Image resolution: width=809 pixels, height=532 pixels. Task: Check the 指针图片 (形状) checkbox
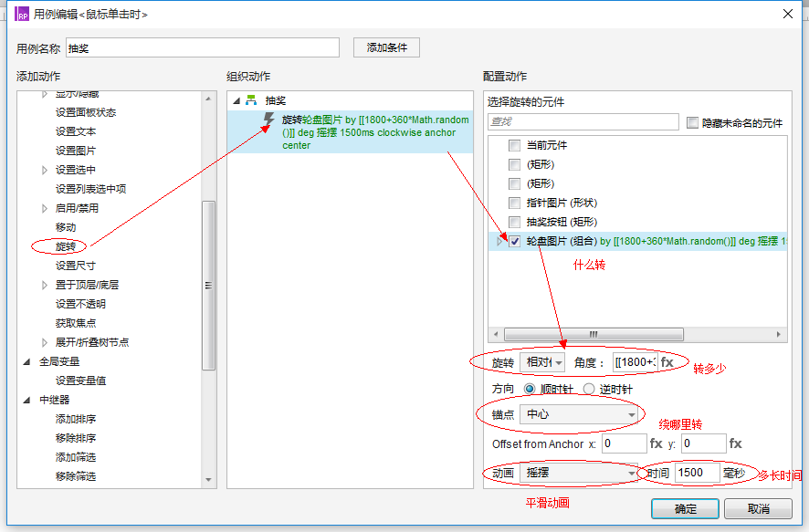pos(514,203)
